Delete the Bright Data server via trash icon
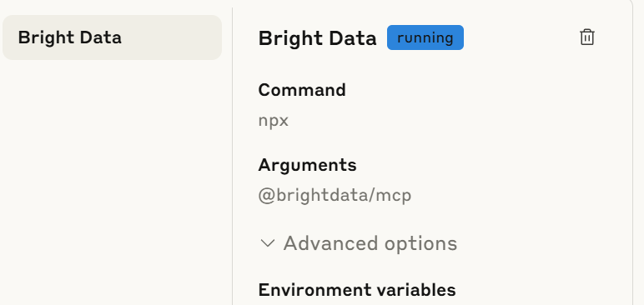The image size is (644, 305). point(587,37)
